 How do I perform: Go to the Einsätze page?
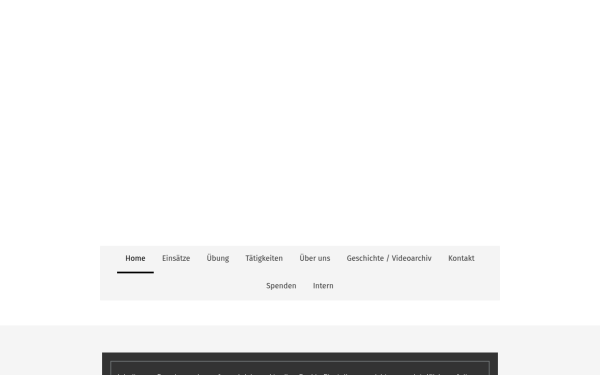pyautogui.click(x=176, y=259)
